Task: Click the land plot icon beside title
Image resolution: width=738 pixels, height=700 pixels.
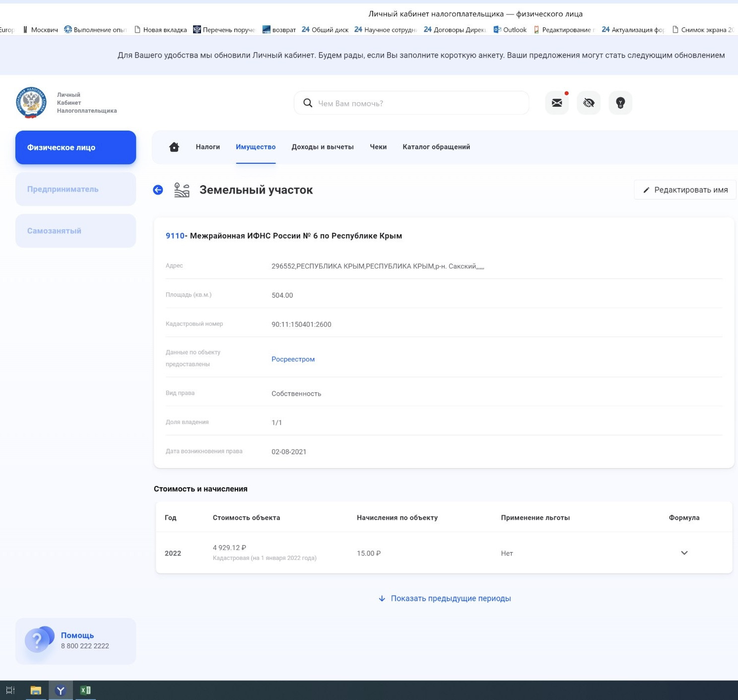Action: point(182,190)
